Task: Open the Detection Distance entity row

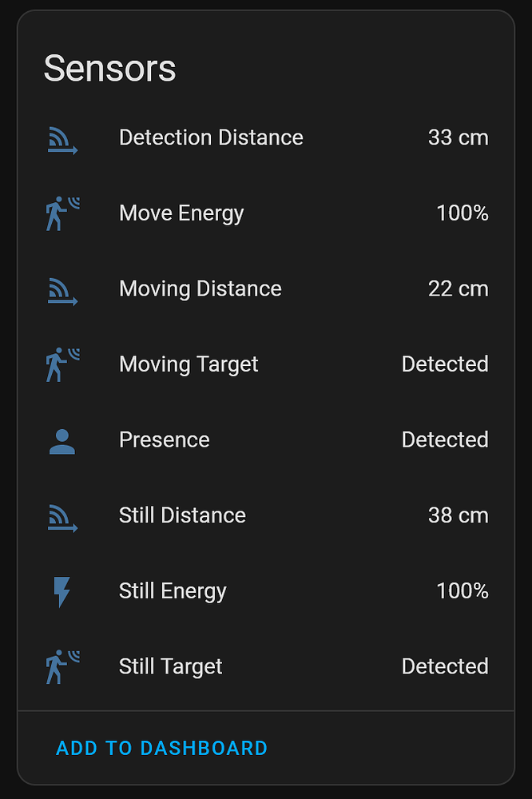Action: click(x=266, y=138)
